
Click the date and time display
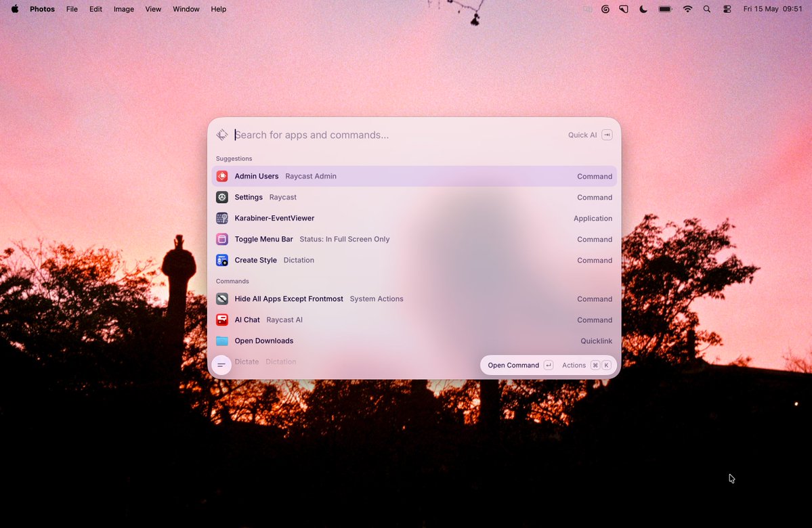click(x=773, y=9)
